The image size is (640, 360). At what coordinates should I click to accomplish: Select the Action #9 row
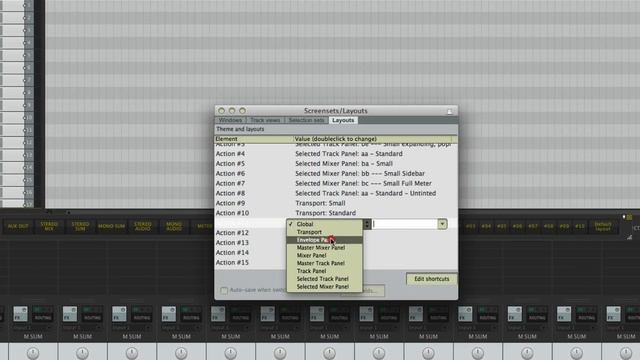pyautogui.click(x=336, y=203)
